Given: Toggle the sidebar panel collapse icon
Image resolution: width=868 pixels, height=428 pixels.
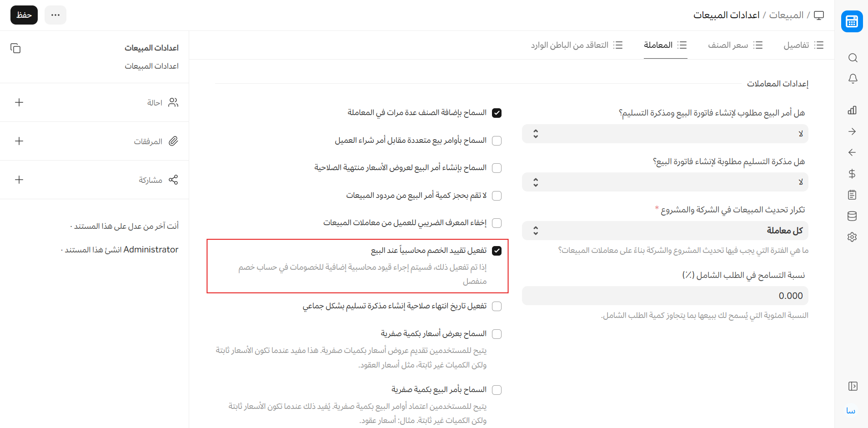Looking at the screenshot, I should click(x=853, y=386).
